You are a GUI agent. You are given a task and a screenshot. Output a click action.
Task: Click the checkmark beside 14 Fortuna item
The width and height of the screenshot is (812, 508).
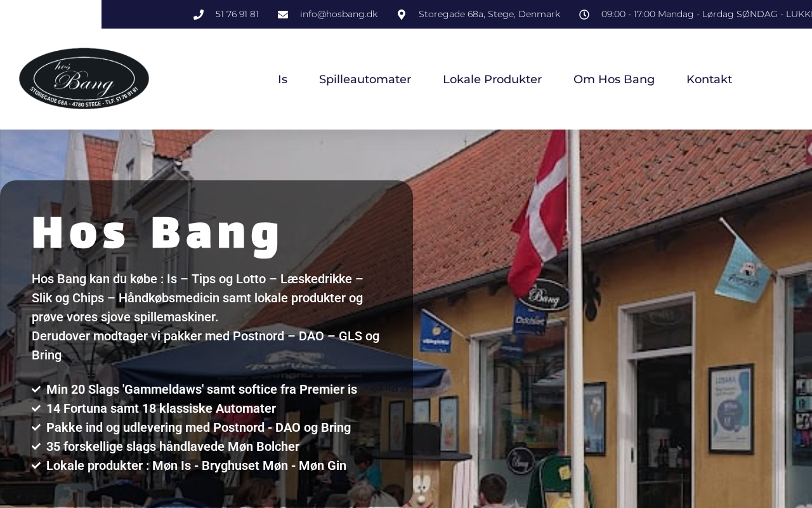tap(36, 408)
